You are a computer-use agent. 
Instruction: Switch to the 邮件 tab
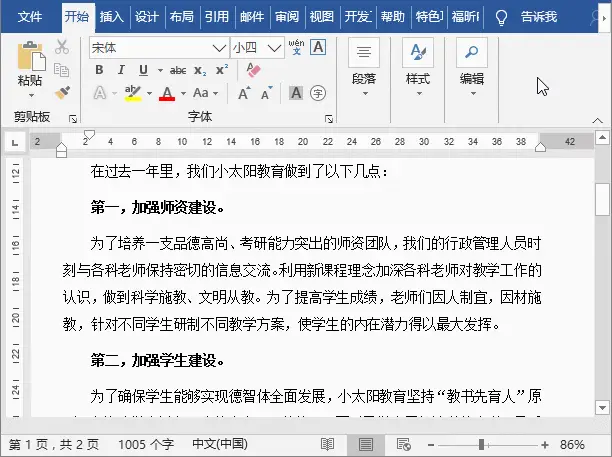[x=252, y=17]
